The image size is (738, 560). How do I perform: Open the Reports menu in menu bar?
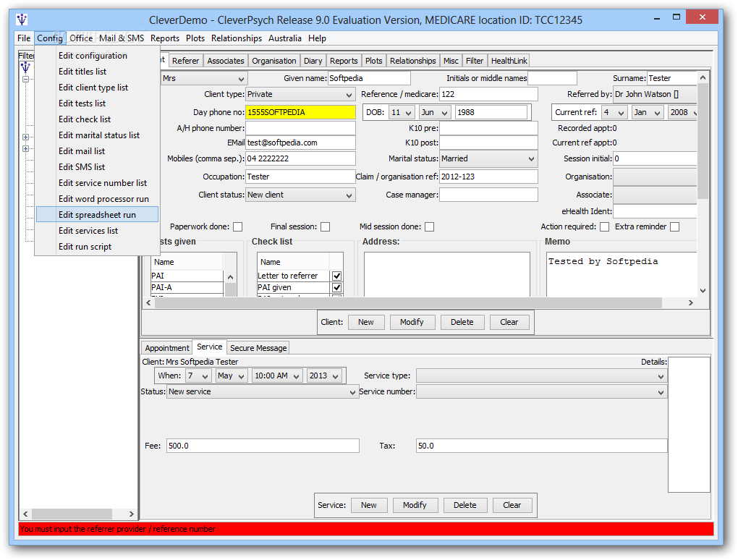pos(165,38)
